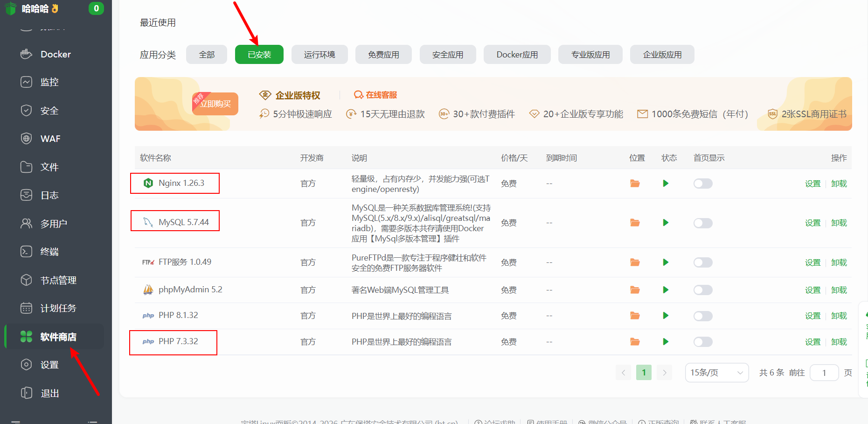Viewport: 868px width, 424px height.
Task: Open folder location for PHP 8.1.32
Action: (635, 316)
